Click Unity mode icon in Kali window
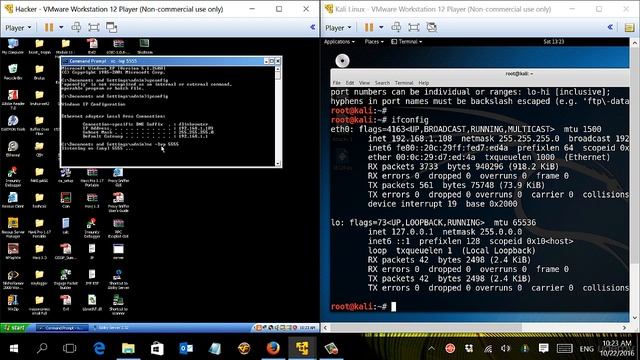 click(x=432, y=27)
